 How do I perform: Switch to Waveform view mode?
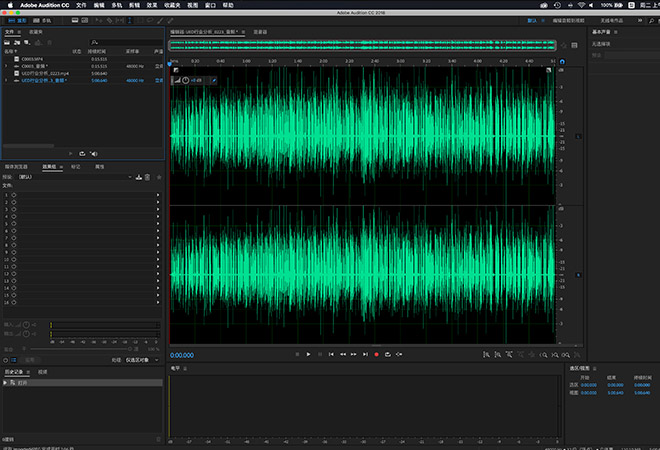click(15, 19)
